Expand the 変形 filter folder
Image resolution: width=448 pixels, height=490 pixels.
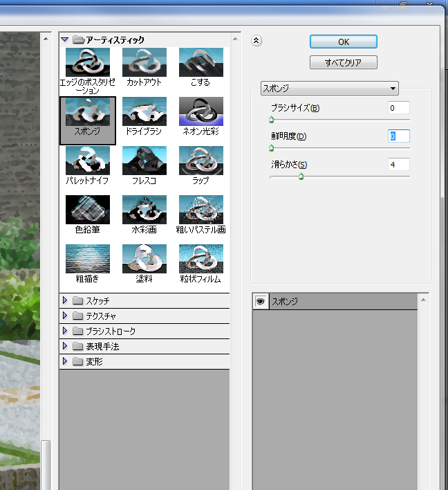pos(65,361)
